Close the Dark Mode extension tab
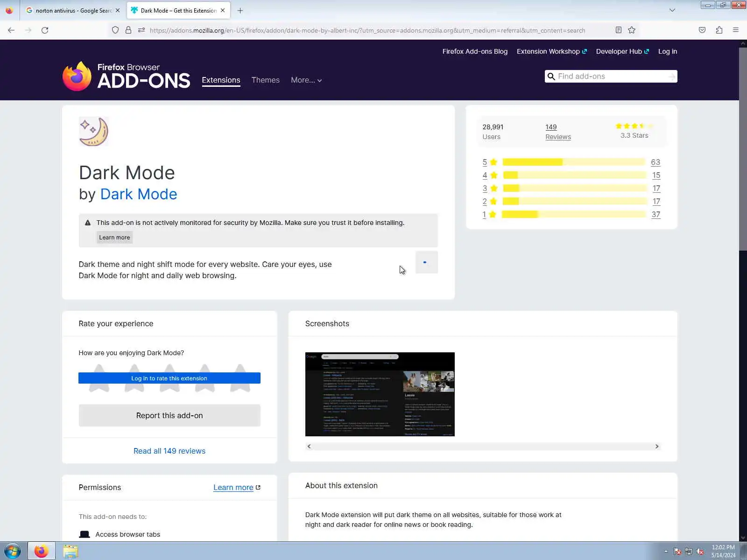Screen dimensions: 747x560 [x=223, y=10]
